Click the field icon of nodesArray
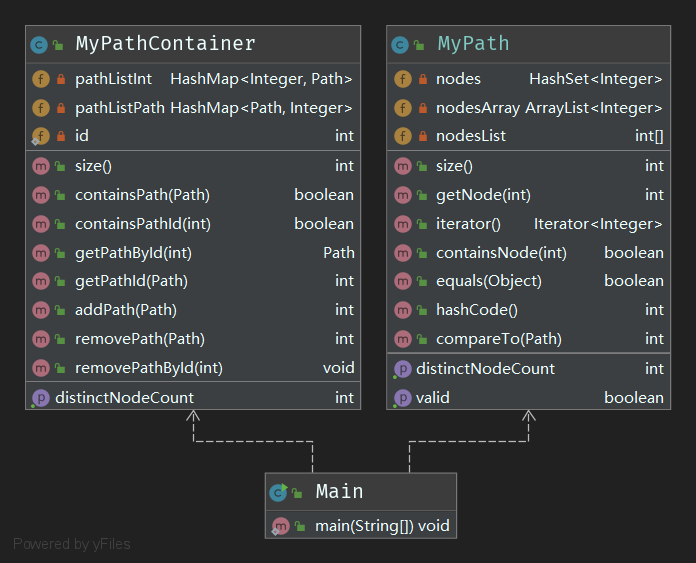The image size is (696, 563). pos(403,108)
